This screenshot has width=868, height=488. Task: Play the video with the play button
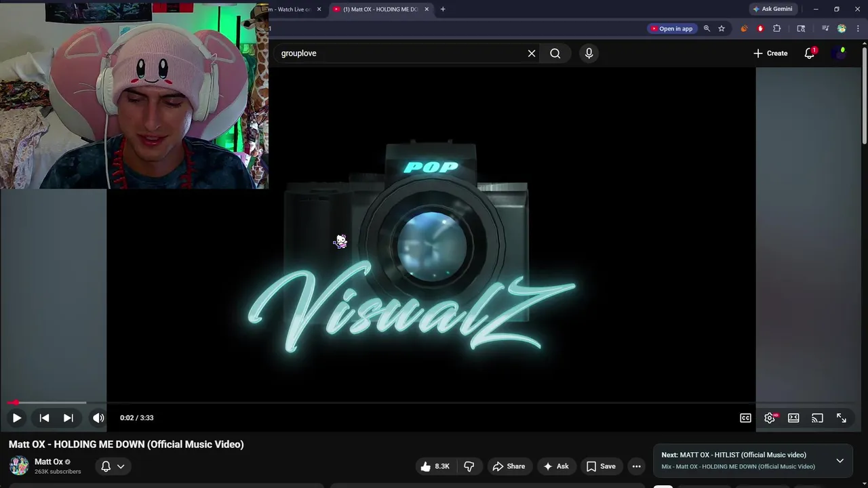(17, 418)
